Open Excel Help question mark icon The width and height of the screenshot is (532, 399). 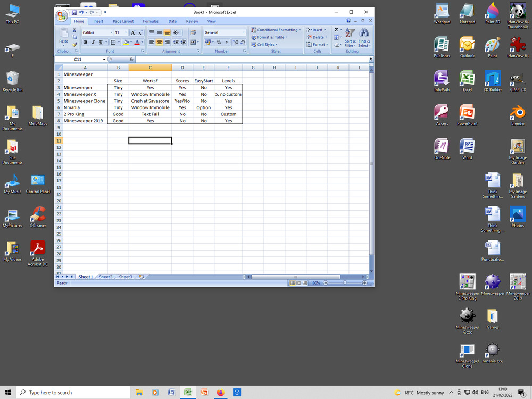[x=348, y=21]
